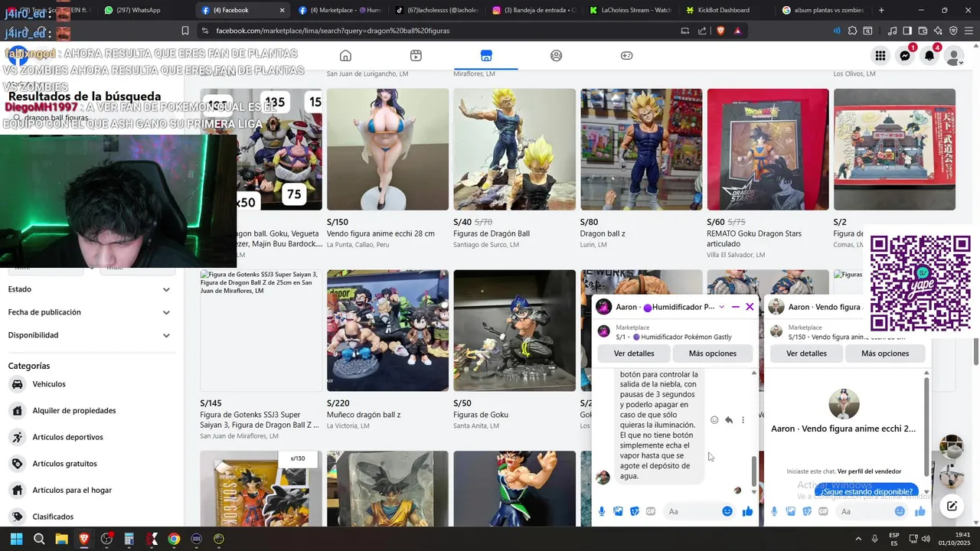
Task: Open the account profile avatar menu
Action: (954, 56)
